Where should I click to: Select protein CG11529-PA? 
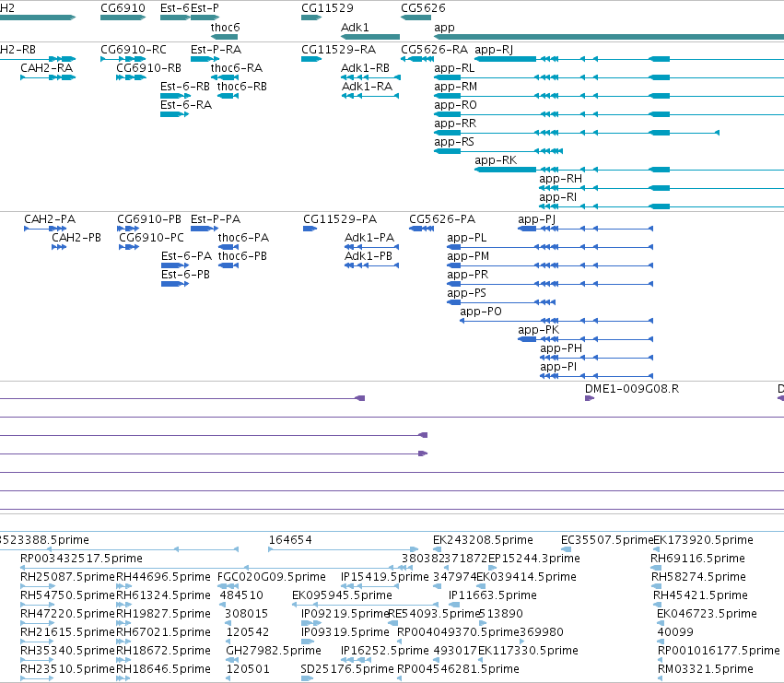(340, 219)
